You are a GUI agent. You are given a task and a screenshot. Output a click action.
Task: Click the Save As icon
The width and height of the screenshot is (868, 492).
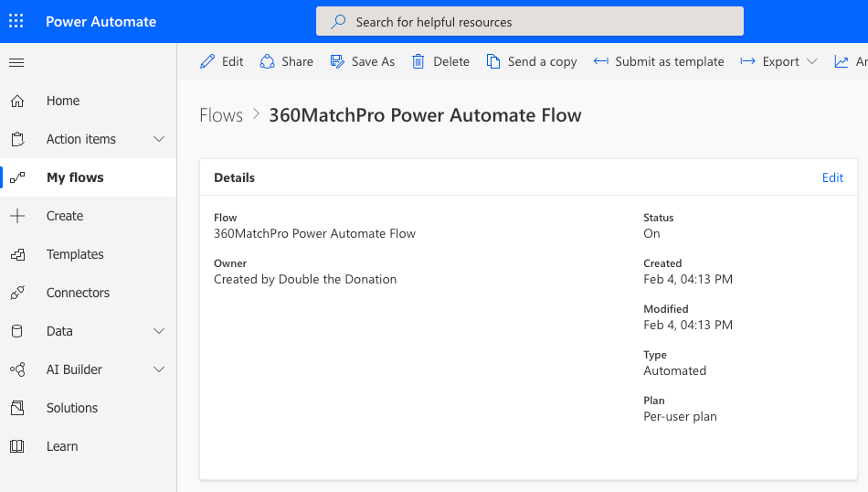[337, 61]
